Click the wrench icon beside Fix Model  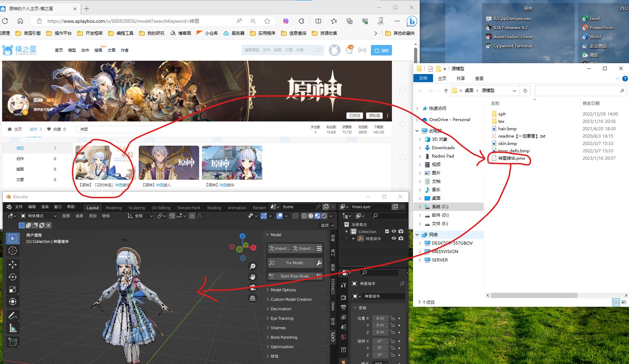coord(319,263)
